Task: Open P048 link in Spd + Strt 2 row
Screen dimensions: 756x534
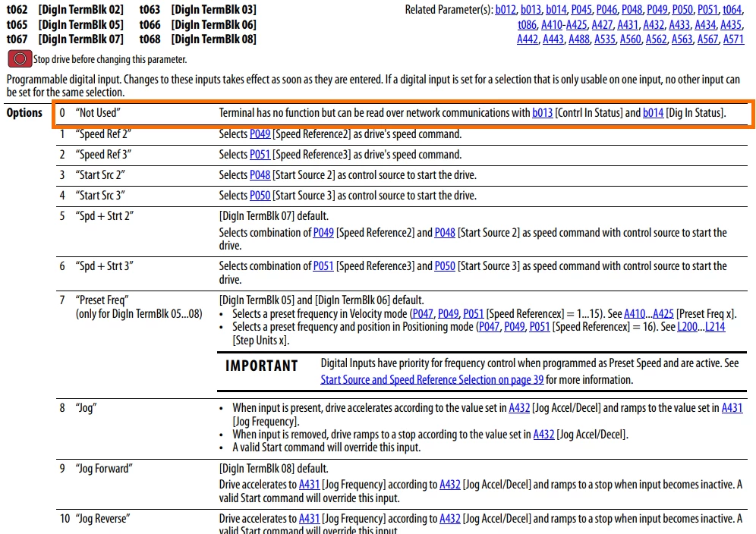Action: click(x=445, y=233)
